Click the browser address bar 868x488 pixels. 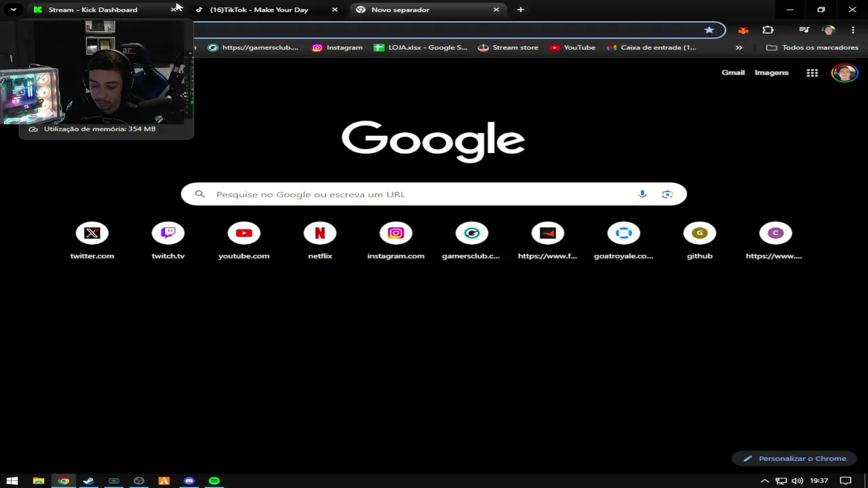point(448,30)
